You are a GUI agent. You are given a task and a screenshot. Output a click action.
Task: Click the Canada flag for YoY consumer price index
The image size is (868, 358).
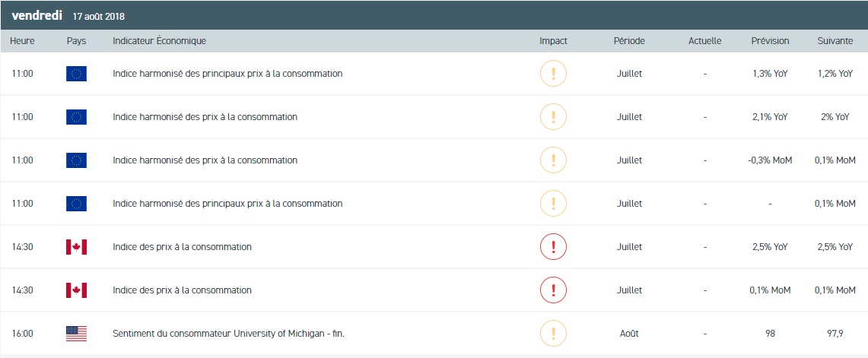[x=76, y=247]
